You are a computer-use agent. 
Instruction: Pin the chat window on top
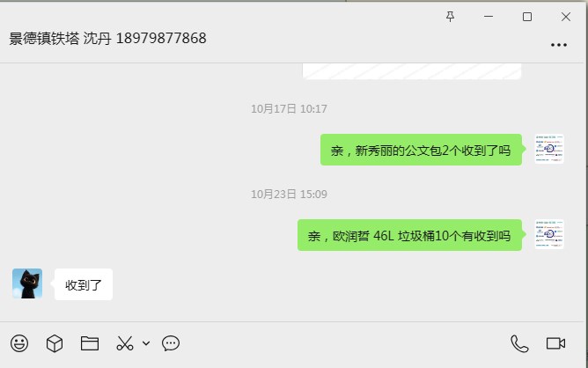(x=451, y=17)
